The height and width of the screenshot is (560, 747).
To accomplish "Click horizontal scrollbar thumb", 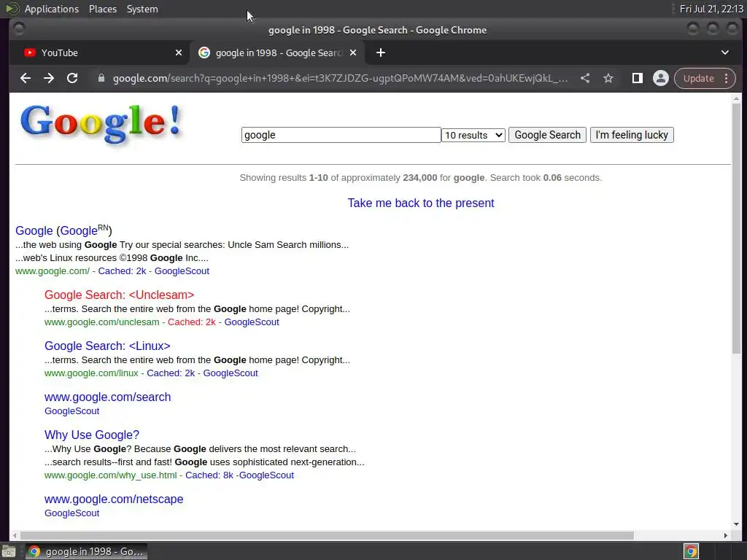I will [327, 536].
